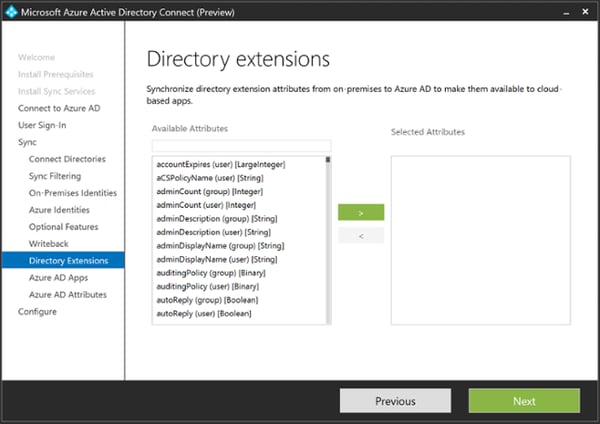The width and height of the screenshot is (600, 424).
Task: Open the Sync section in sidebar
Action: click(x=27, y=142)
